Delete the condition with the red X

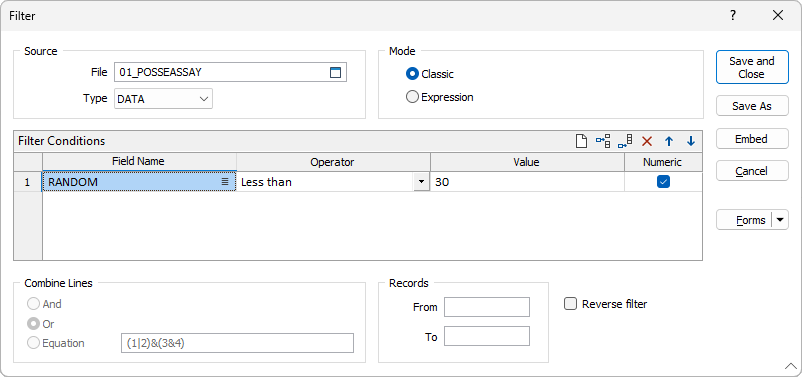coord(647,142)
